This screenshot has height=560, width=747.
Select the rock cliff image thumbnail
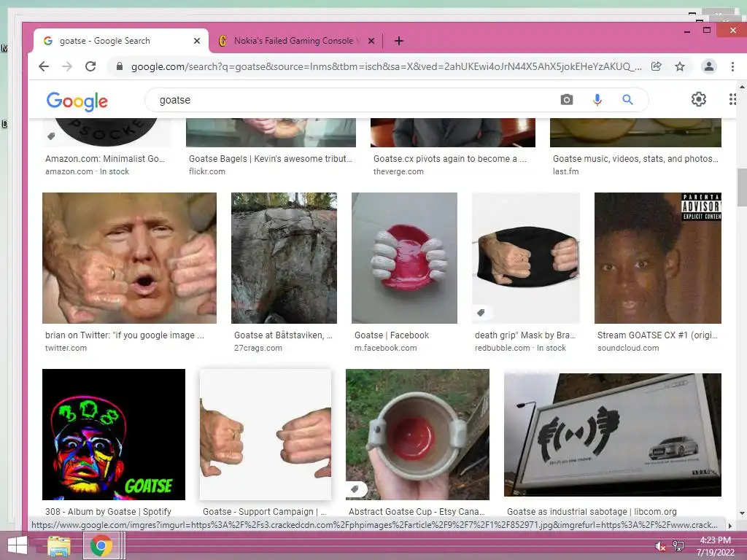pyautogui.click(x=284, y=258)
